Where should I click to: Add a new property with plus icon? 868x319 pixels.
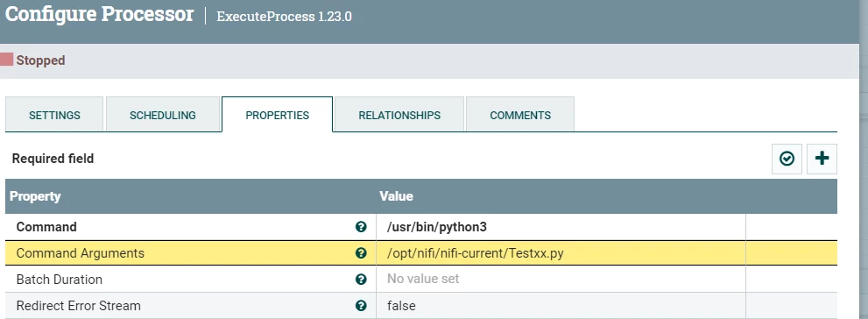point(822,159)
